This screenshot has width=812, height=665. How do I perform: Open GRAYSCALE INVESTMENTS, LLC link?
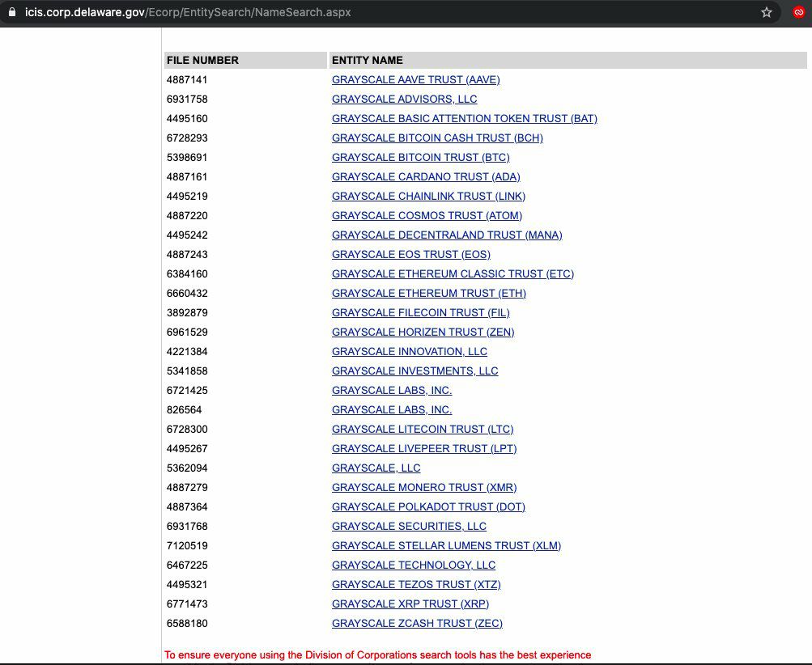coord(415,371)
